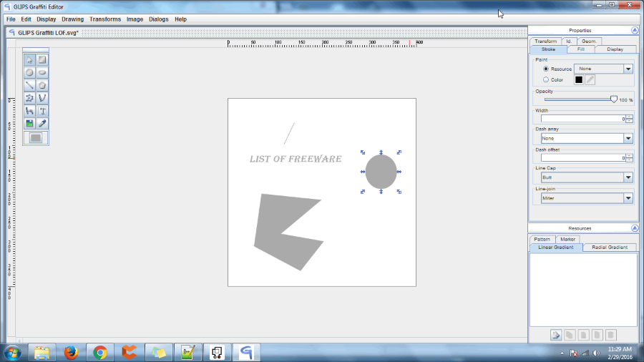Click the duplicate resource icon
Screen dimensions: 644x362
click(570, 335)
